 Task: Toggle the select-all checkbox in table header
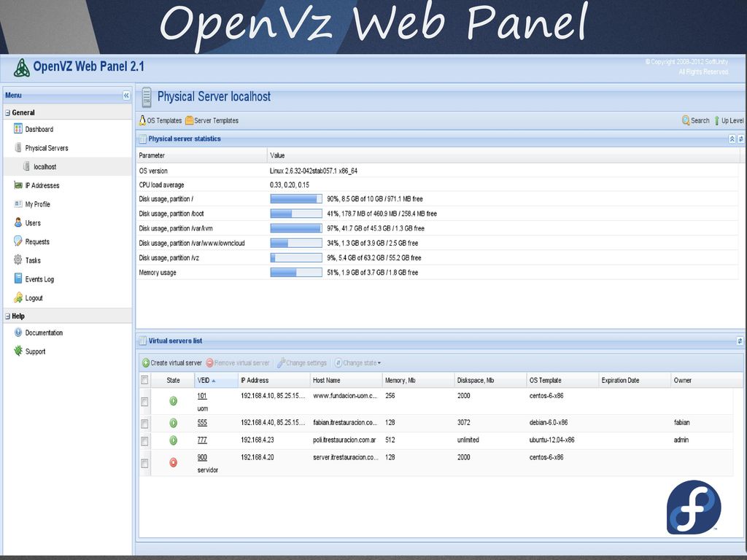tap(144, 380)
